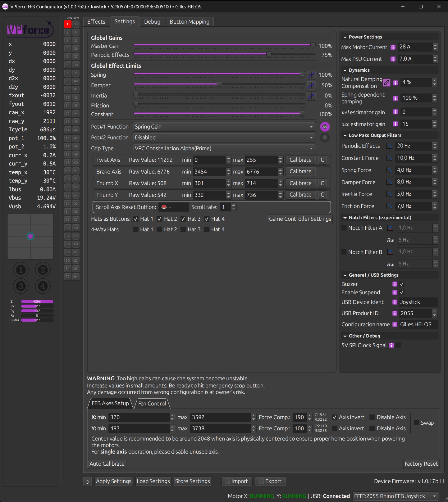Uncheck Axis Invert for the X axis

click(x=334, y=417)
